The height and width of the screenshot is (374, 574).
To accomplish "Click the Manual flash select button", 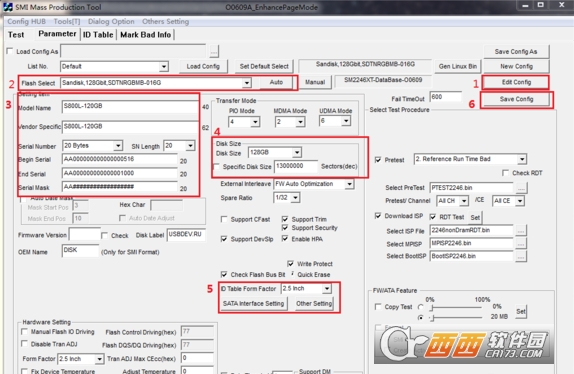I will click(315, 82).
